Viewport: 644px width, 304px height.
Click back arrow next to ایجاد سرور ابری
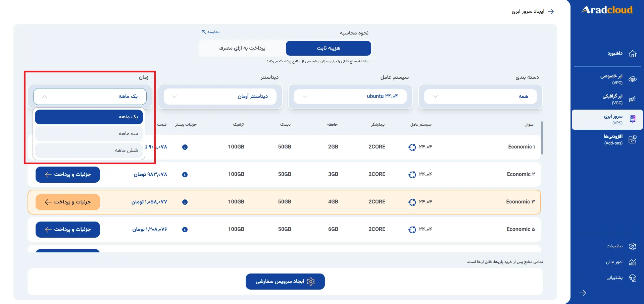point(551,11)
